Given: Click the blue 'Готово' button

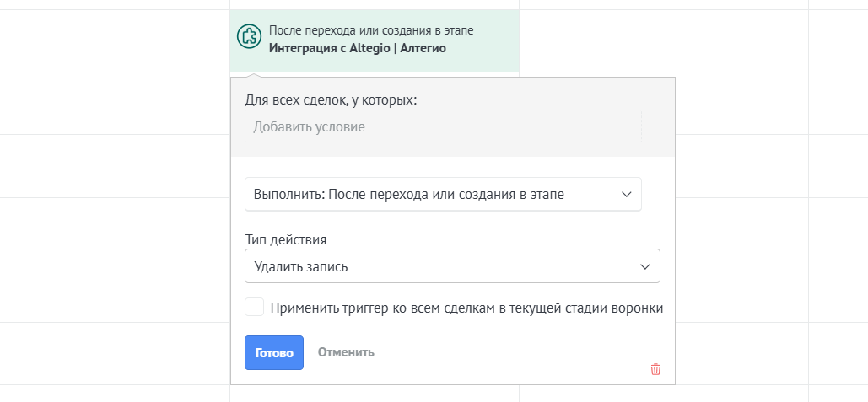Looking at the screenshot, I should pyautogui.click(x=274, y=353).
